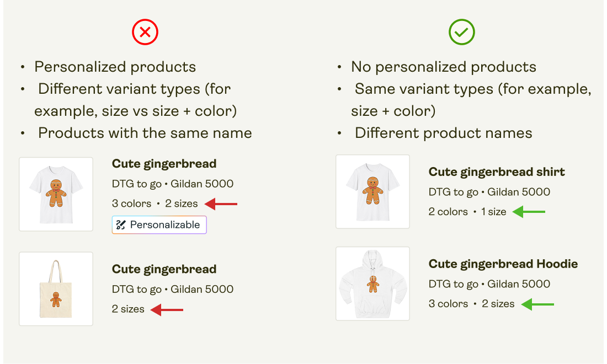Click the DTG to go Gildan 5000 text

173,183
